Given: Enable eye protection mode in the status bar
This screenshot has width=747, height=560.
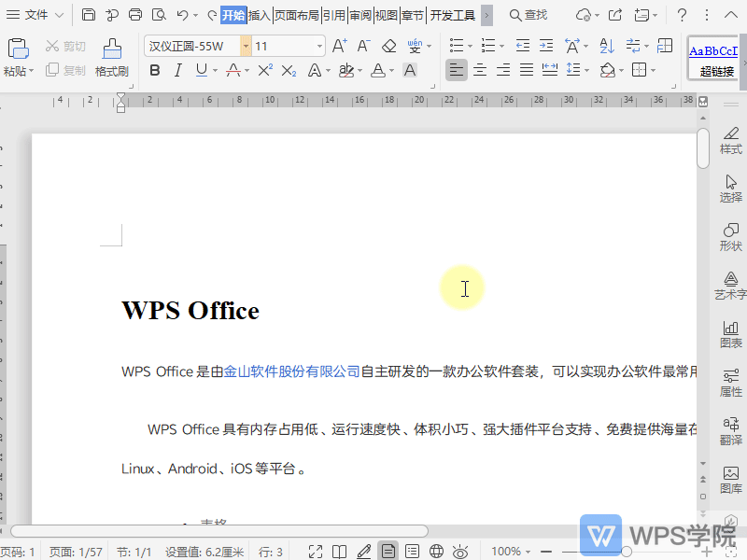Looking at the screenshot, I should click(x=459, y=550).
